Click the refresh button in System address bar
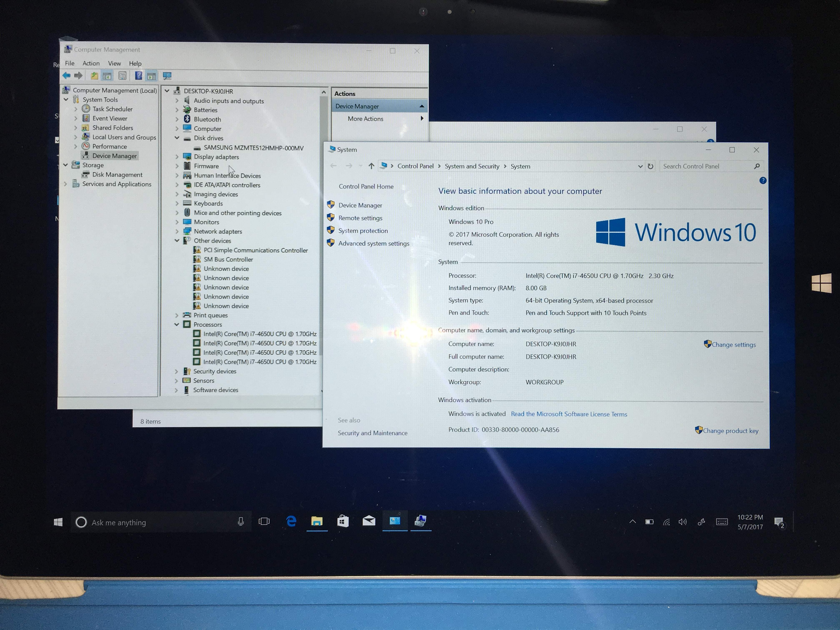The height and width of the screenshot is (630, 840). (x=650, y=166)
